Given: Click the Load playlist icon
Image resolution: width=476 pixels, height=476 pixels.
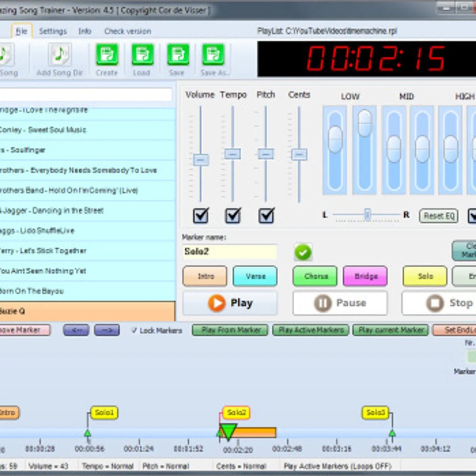Looking at the screenshot, I should click(142, 54).
